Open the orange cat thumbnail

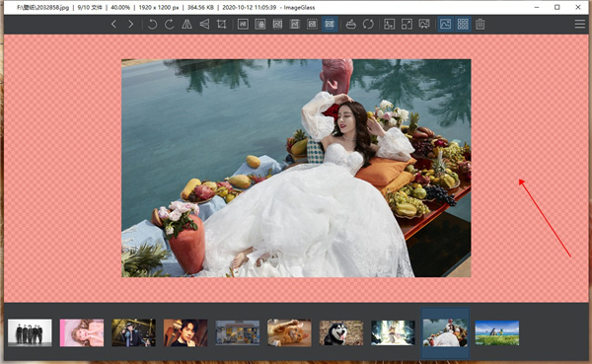point(289,332)
